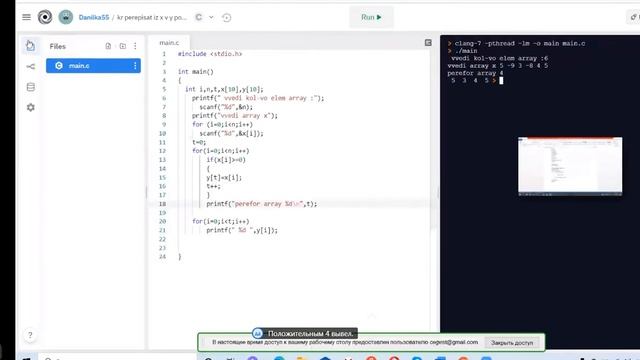Open the history clock icon
This screenshot has width=640, height=360.
point(227,18)
